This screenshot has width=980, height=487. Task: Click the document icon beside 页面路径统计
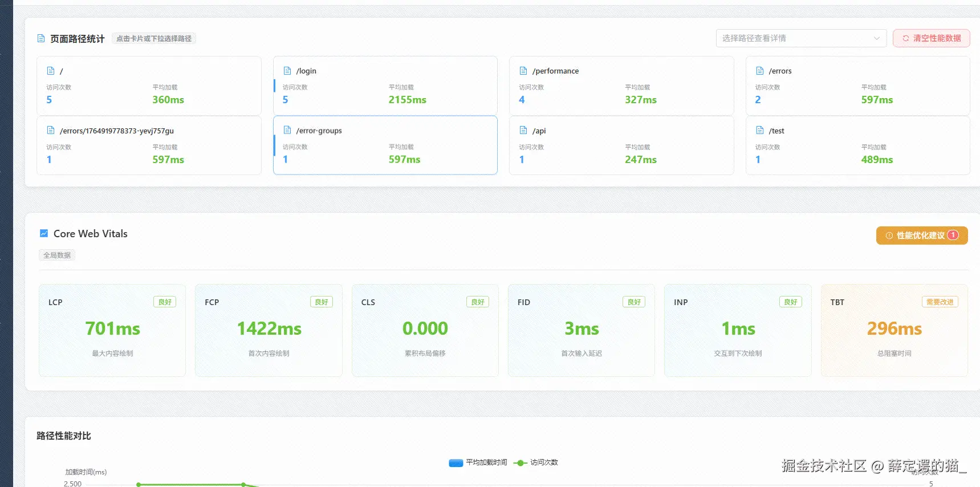pyautogui.click(x=41, y=38)
